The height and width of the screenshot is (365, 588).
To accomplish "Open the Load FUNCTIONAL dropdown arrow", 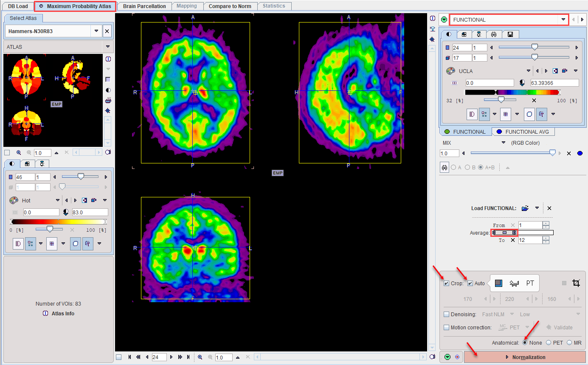I will coord(537,208).
